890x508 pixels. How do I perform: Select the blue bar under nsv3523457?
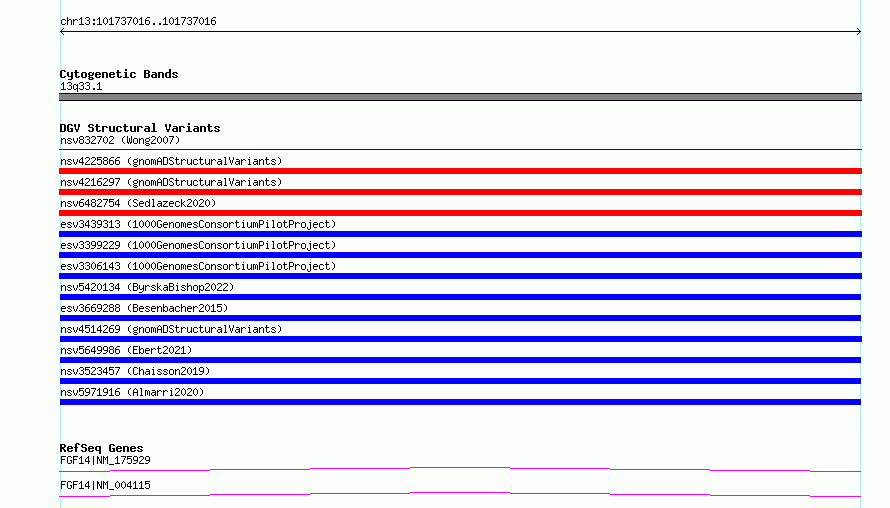point(460,381)
